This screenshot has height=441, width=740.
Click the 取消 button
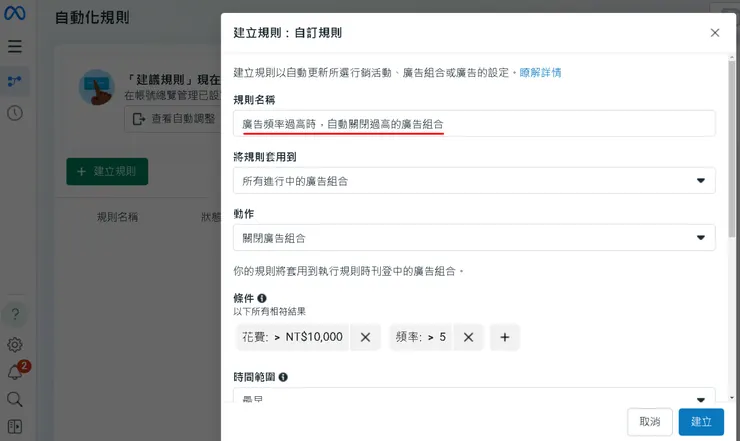pos(649,422)
